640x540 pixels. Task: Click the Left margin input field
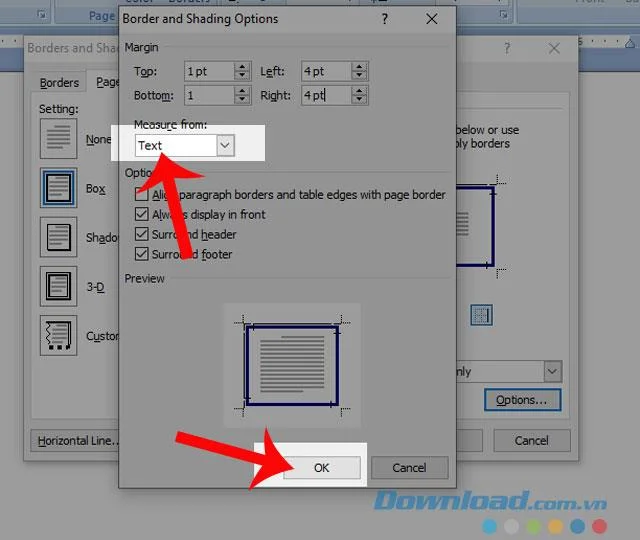tap(327, 71)
